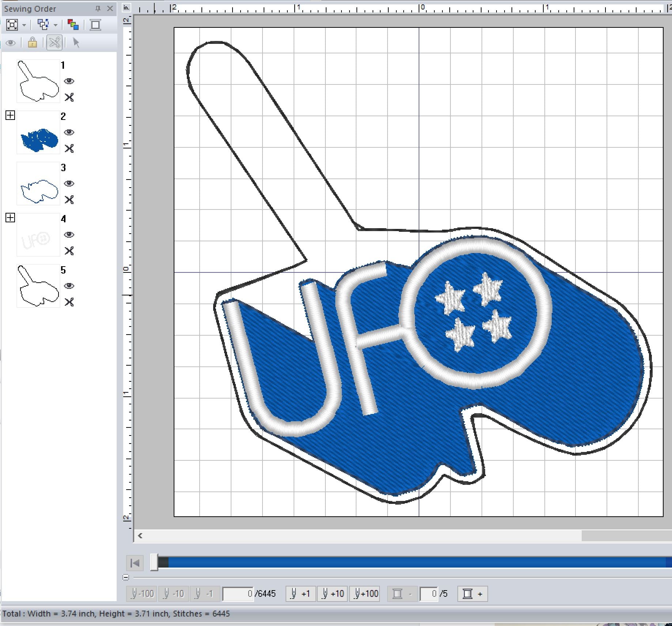Click the padlock lock icon

tap(33, 43)
